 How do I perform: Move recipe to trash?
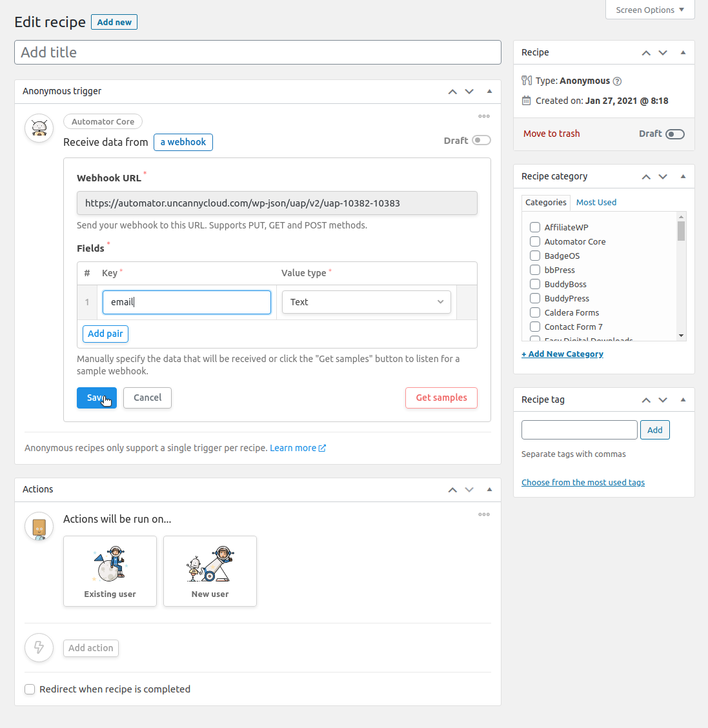[x=552, y=134]
